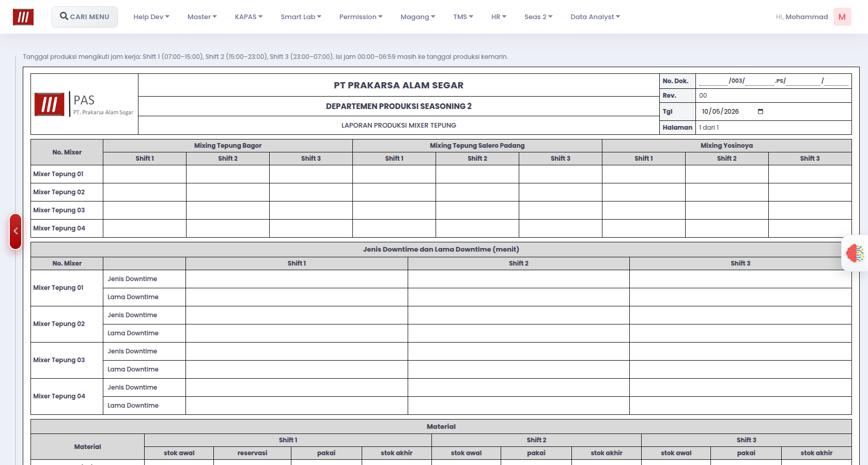Click the Hi, Mohammad user greeting
This screenshot has width=868, height=465.
[802, 17]
